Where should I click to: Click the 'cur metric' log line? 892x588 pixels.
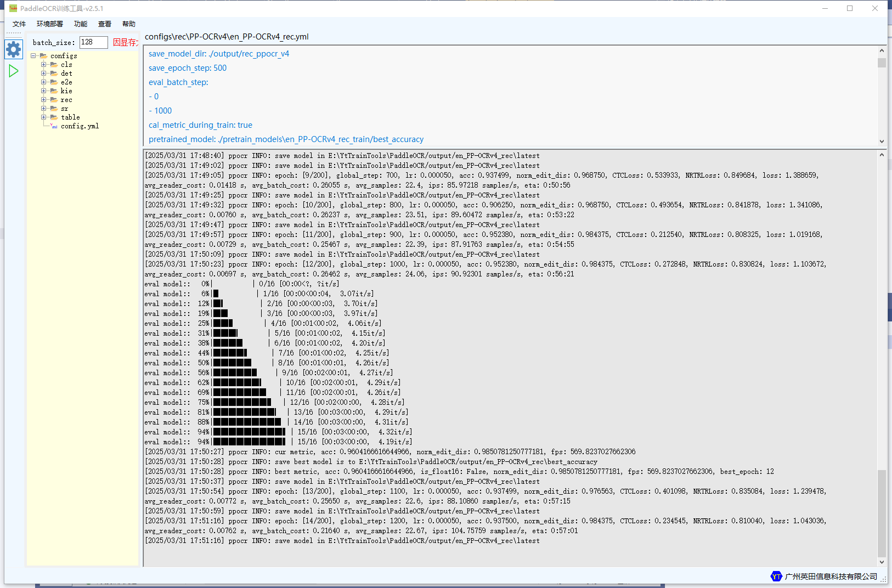coord(390,452)
